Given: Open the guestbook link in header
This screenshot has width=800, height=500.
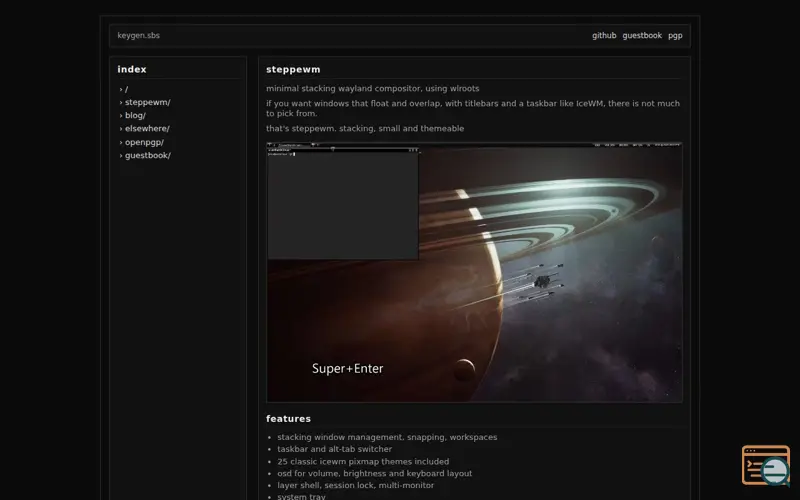Looking at the screenshot, I should coord(642,36).
